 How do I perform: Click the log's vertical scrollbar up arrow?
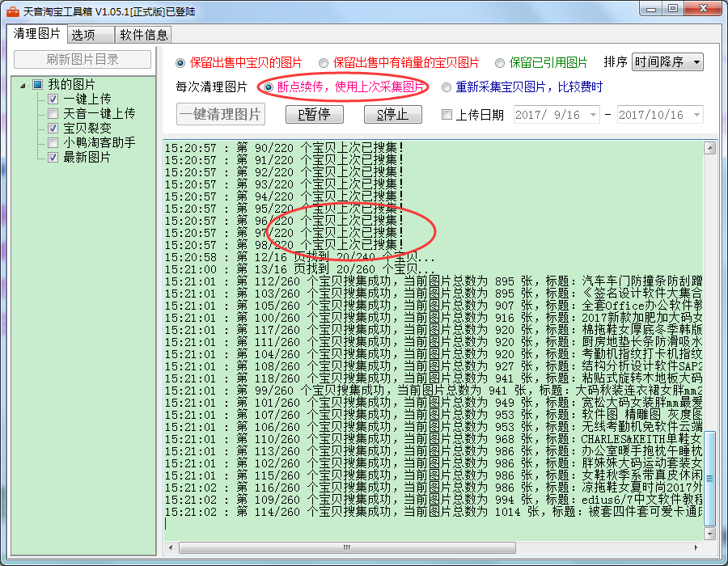click(709, 148)
